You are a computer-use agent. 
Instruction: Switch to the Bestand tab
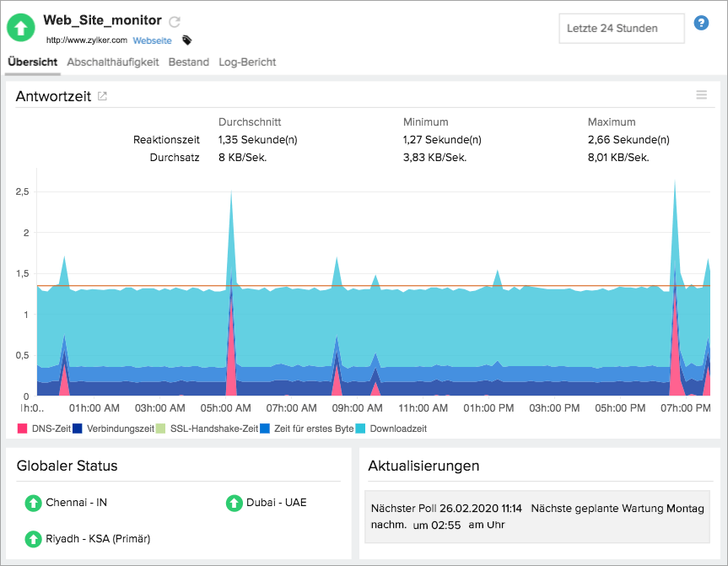pos(188,62)
